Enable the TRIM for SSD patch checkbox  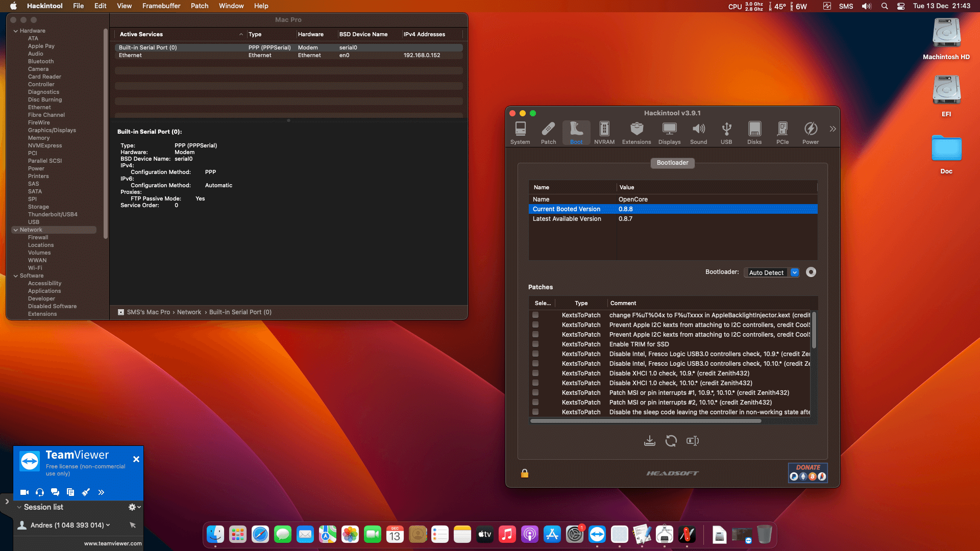tap(535, 344)
